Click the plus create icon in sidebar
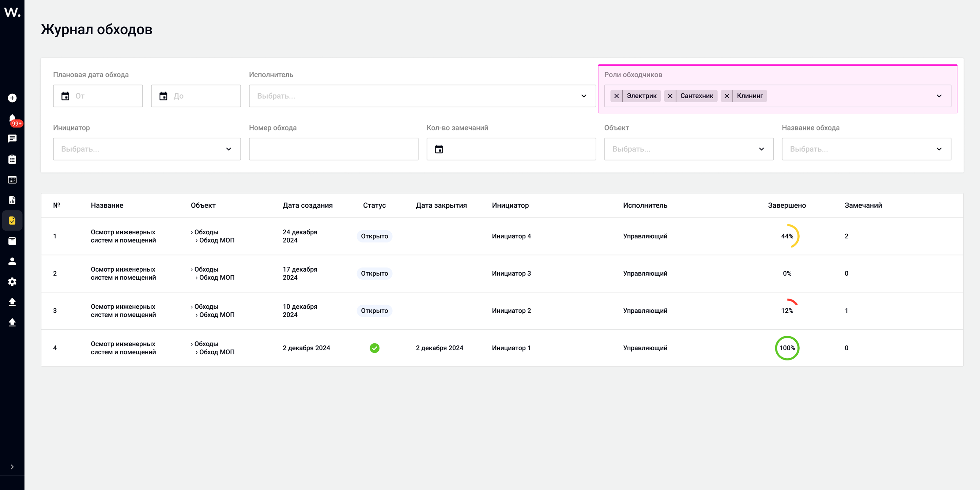980x490 pixels. 12,98
